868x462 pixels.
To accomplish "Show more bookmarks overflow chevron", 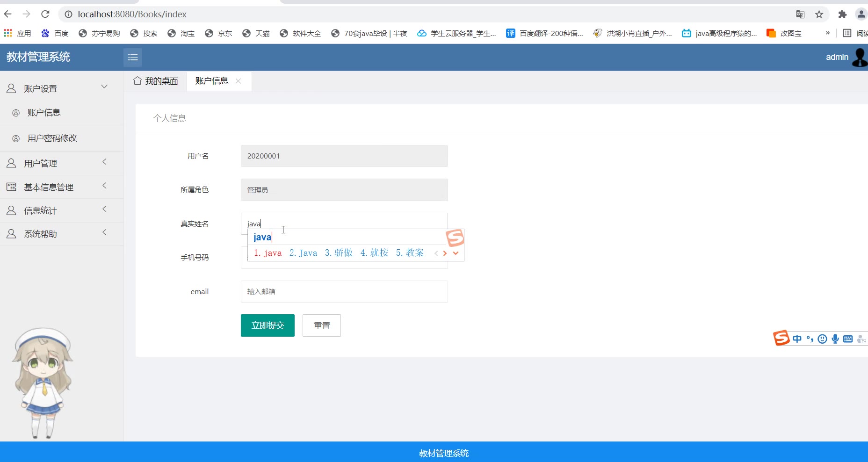I will (x=827, y=33).
